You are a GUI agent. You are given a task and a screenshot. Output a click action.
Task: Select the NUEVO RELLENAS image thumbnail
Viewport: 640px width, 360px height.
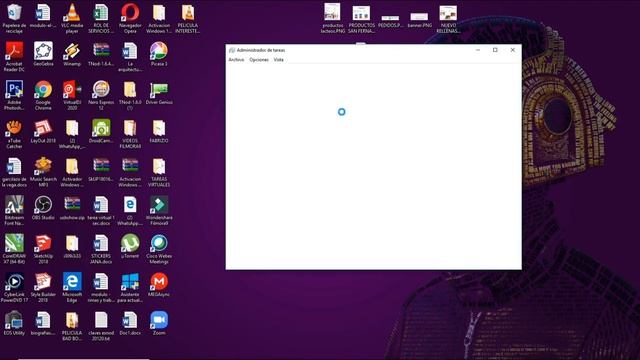pos(448,19)
